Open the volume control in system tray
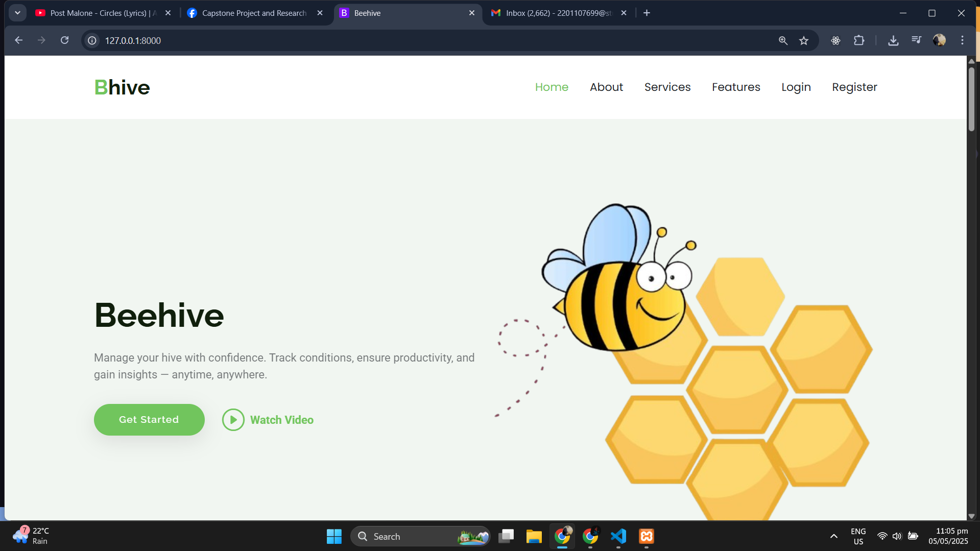Screen dimensions: 980x551 897,536
